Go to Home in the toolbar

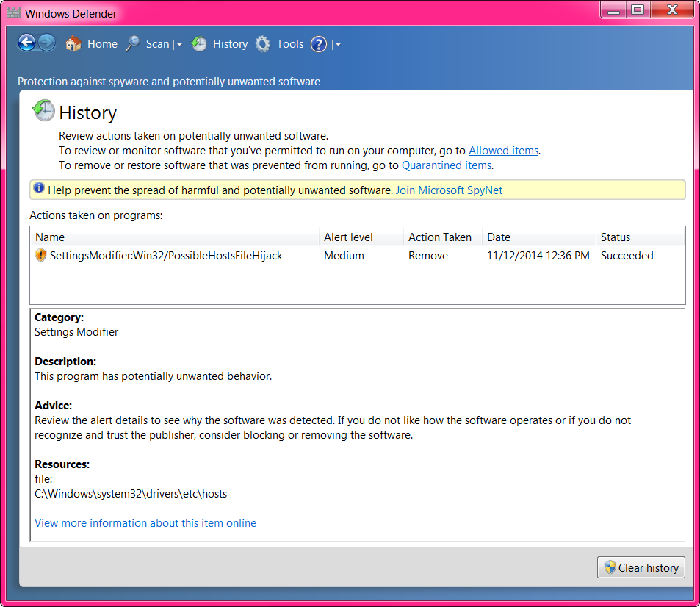[x=102, y=44]
